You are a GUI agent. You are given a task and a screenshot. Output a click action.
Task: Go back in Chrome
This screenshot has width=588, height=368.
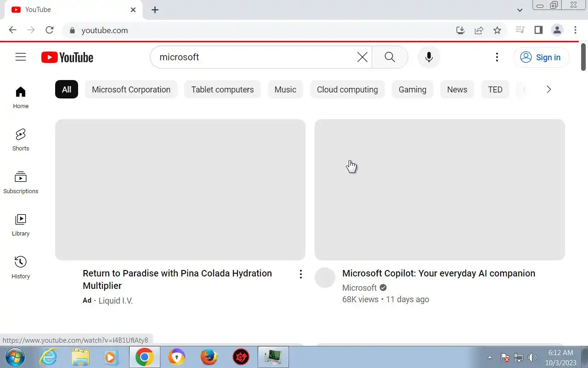(x=12, y=30)
